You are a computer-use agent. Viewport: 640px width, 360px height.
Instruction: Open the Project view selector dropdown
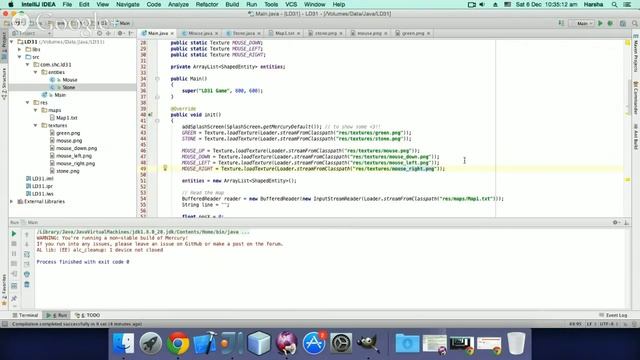pyautogui.click(x=31, y=33)
